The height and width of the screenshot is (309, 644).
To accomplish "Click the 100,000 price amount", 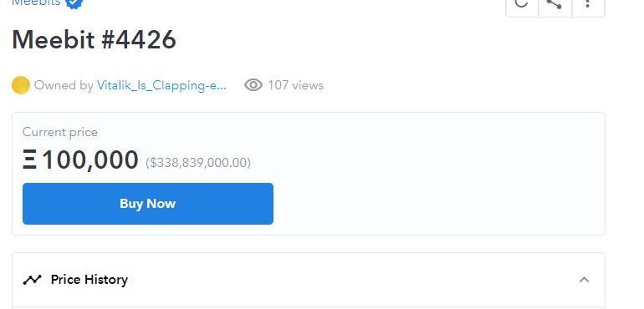I will [x=90, y=160].
